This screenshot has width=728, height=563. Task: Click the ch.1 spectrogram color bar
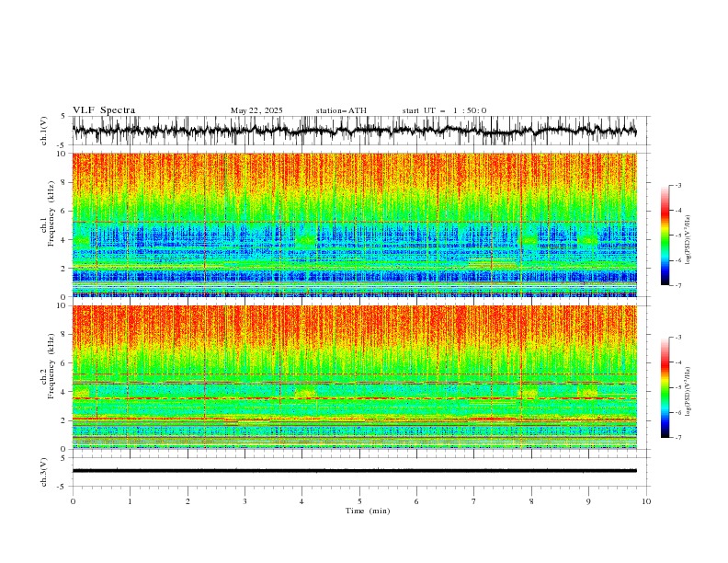tap(665, 236)
